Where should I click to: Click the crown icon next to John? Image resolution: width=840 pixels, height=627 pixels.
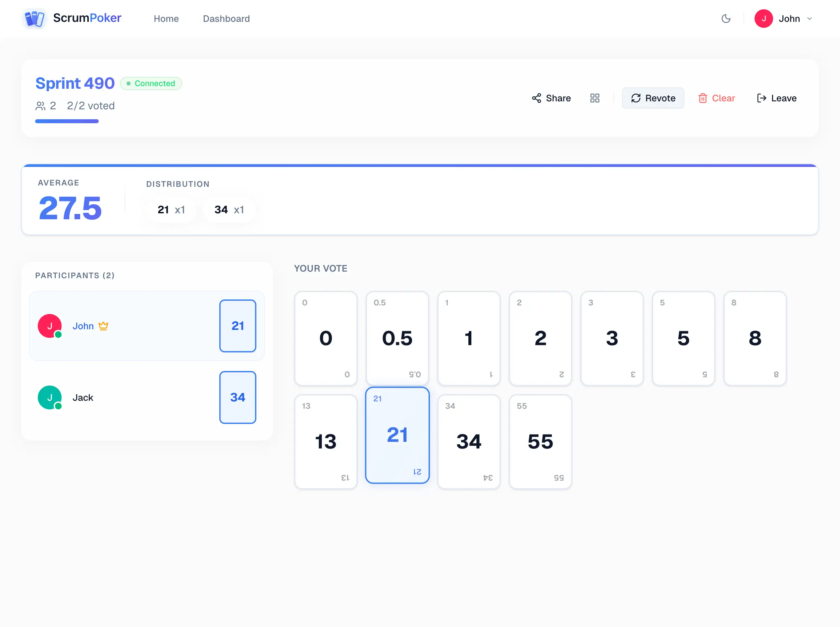[103, 326]
